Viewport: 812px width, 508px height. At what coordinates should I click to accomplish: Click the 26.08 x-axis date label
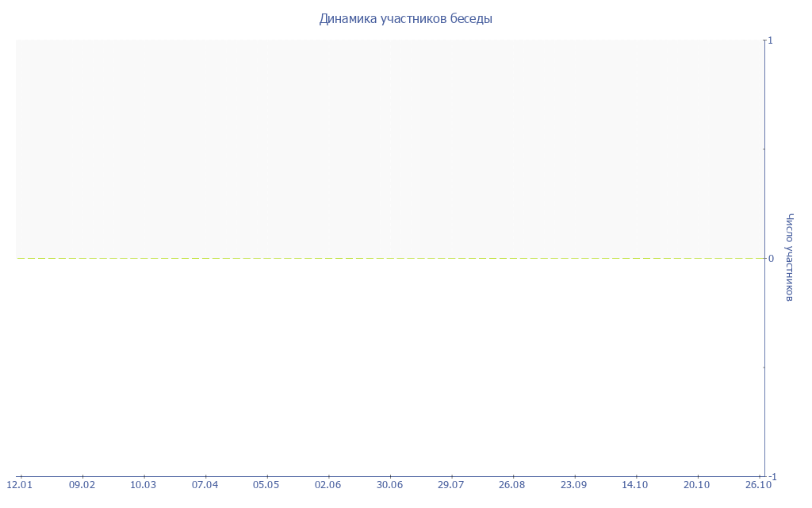coord(512,485)
